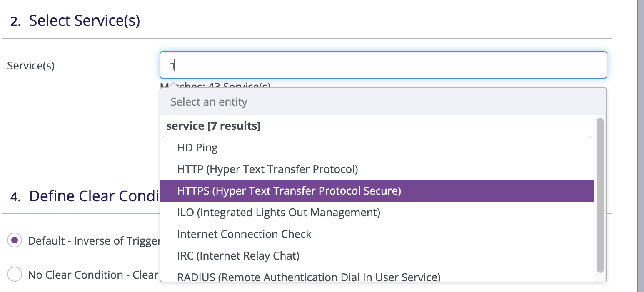
Task: Click the page's right edge scrollbar
Action: pos(640,146)
